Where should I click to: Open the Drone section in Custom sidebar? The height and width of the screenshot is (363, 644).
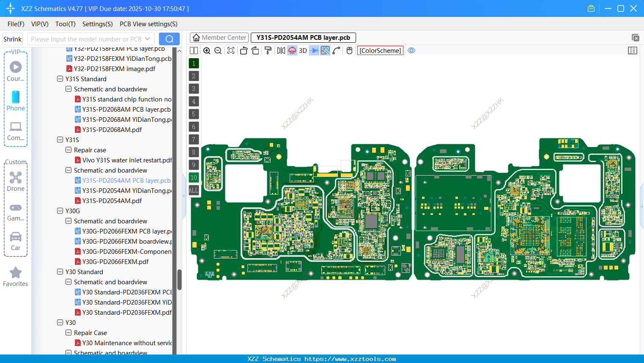pos(16,181)
